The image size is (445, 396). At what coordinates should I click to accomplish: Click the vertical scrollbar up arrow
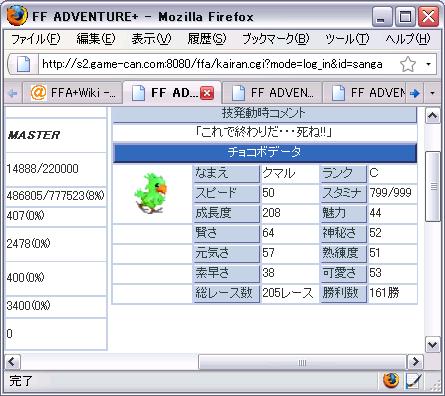point(433,116)
